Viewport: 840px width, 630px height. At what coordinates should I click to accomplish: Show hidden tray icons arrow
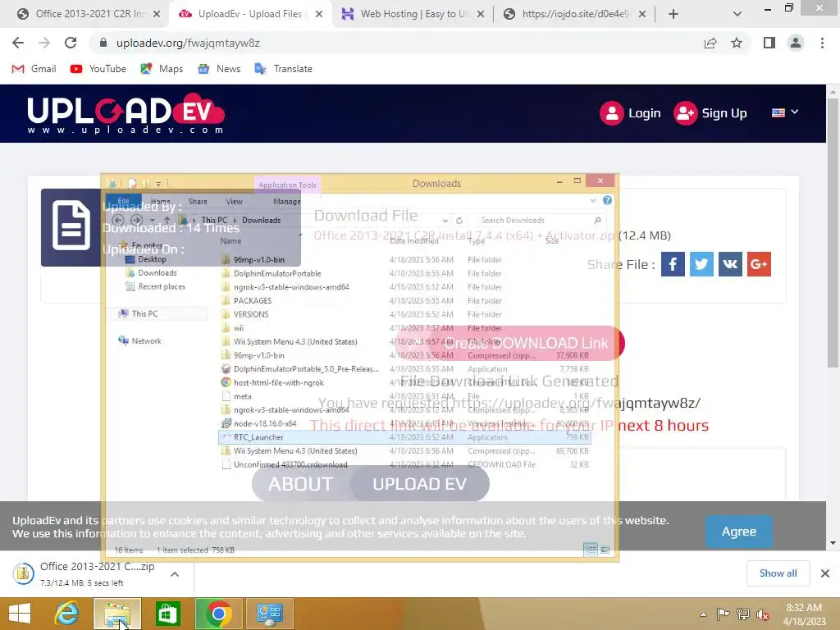coord(703,614)
